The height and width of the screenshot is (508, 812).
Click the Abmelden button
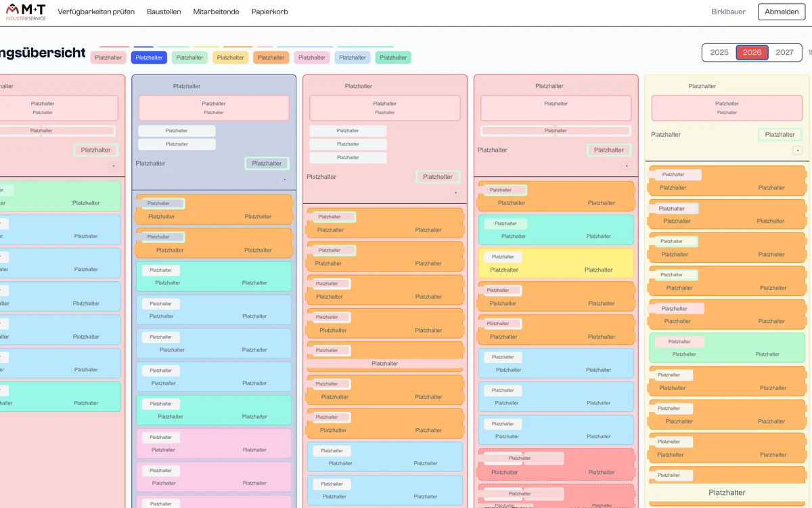[782, 12]
